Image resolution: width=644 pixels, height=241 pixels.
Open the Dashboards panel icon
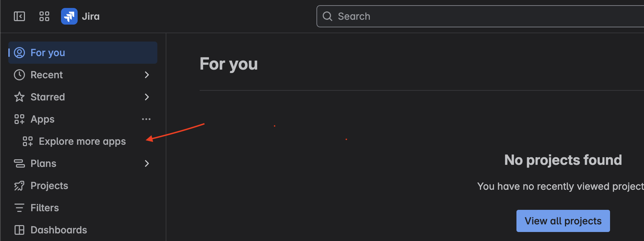(x=19, y=230)
